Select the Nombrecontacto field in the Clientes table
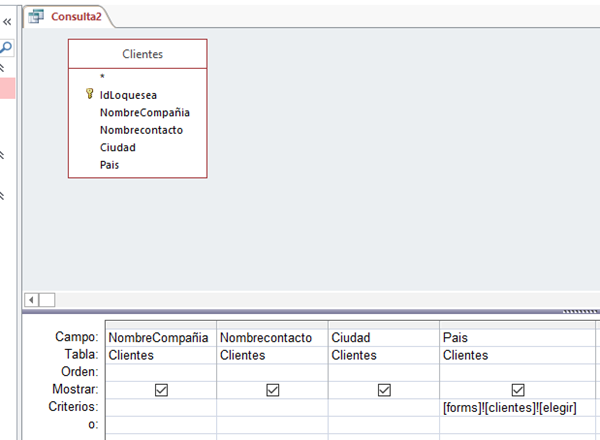600x440 pixels. (141, 130)
